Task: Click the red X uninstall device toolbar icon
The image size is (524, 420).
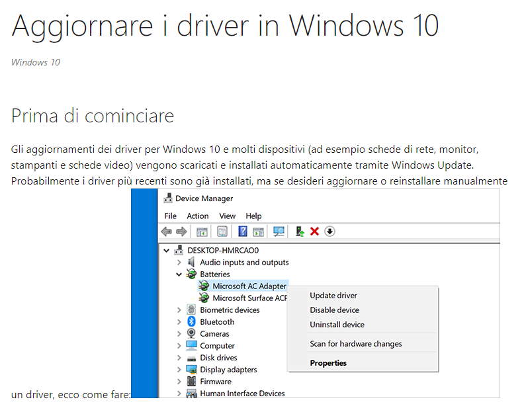Action: click(x=314, y=231)
